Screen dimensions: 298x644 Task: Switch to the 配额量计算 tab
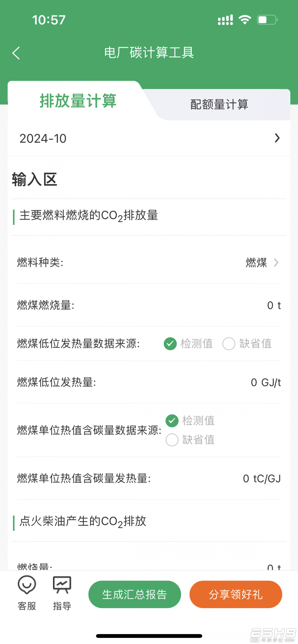click(x=219, y=104)
